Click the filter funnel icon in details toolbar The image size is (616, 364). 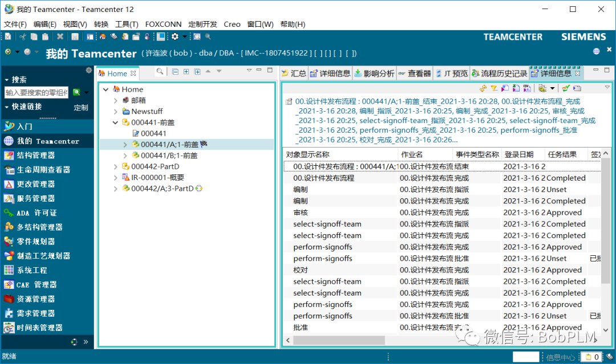(494, 88)
